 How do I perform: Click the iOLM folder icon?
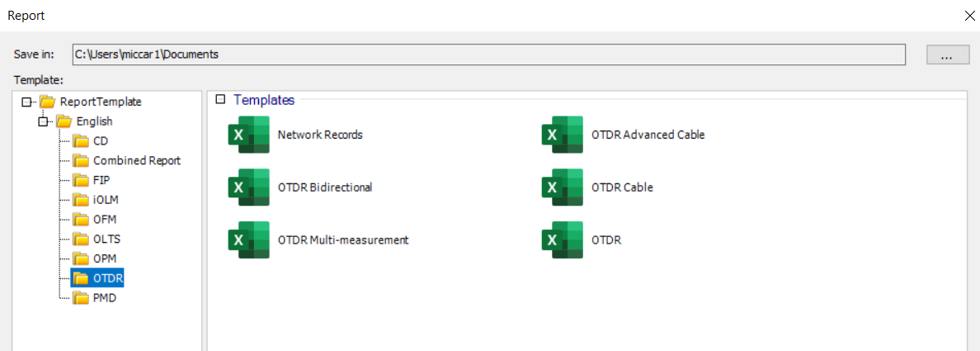coord(81,200)
